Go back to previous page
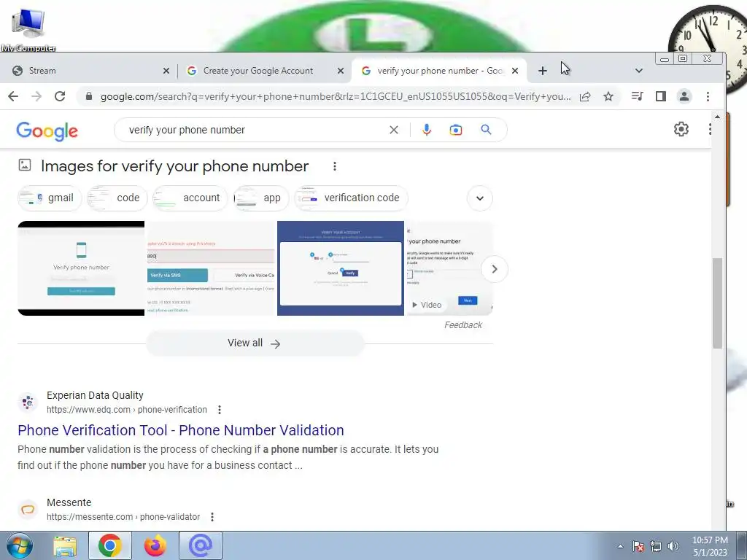The height and width of the screenshot is (560, 747). click(13, 97)
